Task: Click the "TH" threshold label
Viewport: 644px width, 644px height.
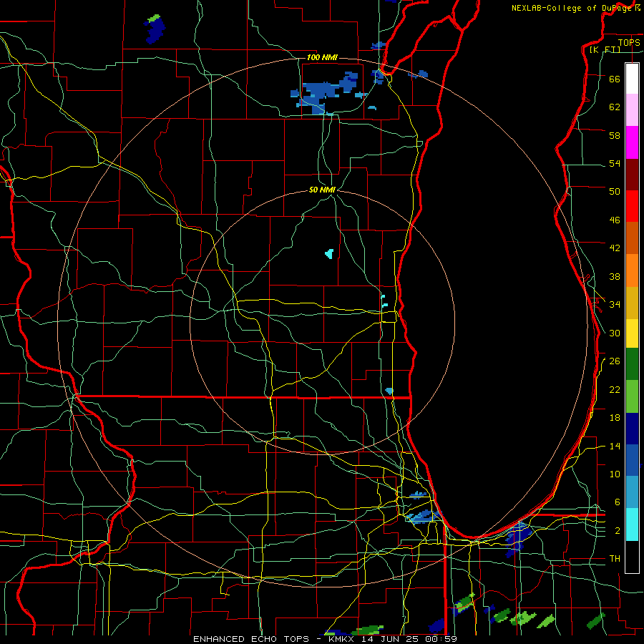Action: click(x=615, y=559)
